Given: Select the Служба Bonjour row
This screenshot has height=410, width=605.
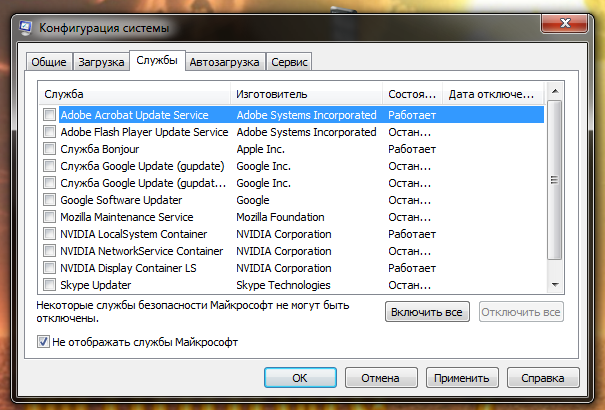Looking at the screenshot, I should click(291, 148).
